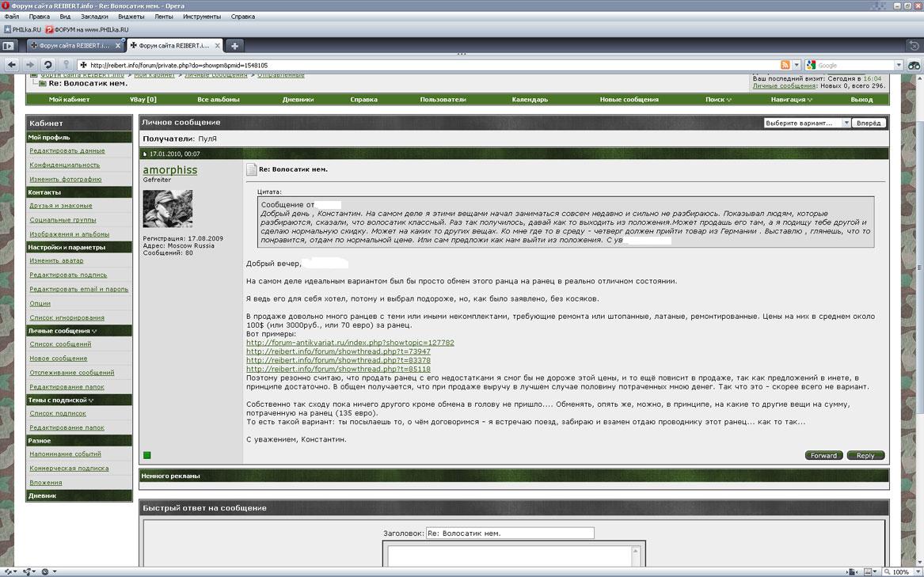Viewport: 924px width, 577px height.
Task: Open the forum-antikvariat.ru example link
Action: click(x=350, y=343)
